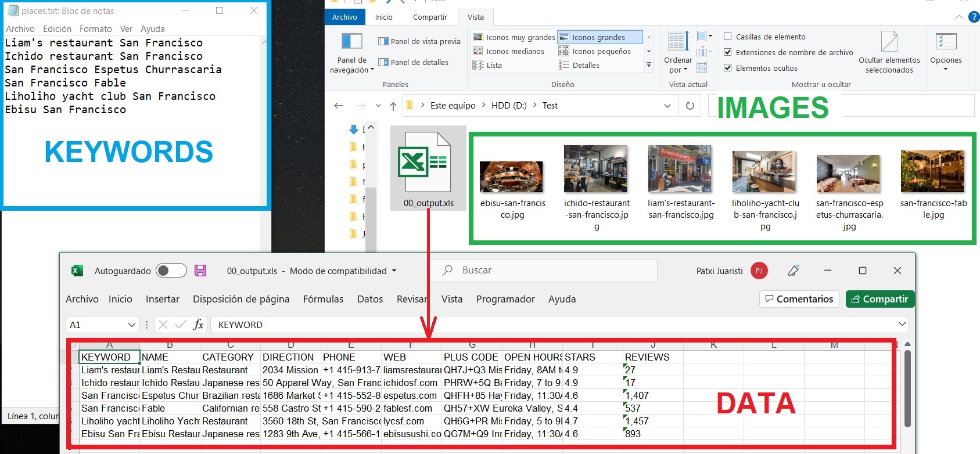
Task: Select Large icons view
Action: click(x=600, y=37)
